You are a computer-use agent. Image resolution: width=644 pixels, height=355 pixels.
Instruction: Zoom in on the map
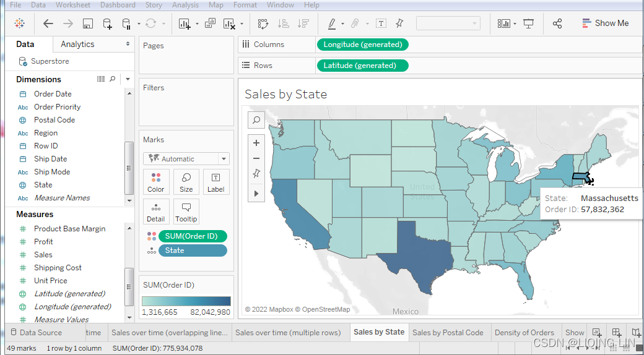256,143
